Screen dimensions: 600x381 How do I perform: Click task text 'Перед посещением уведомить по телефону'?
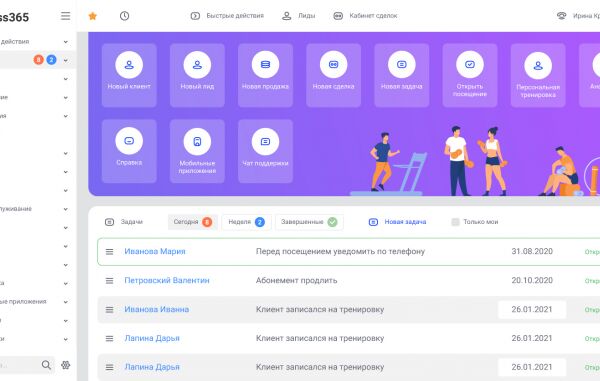pos(340,251)
